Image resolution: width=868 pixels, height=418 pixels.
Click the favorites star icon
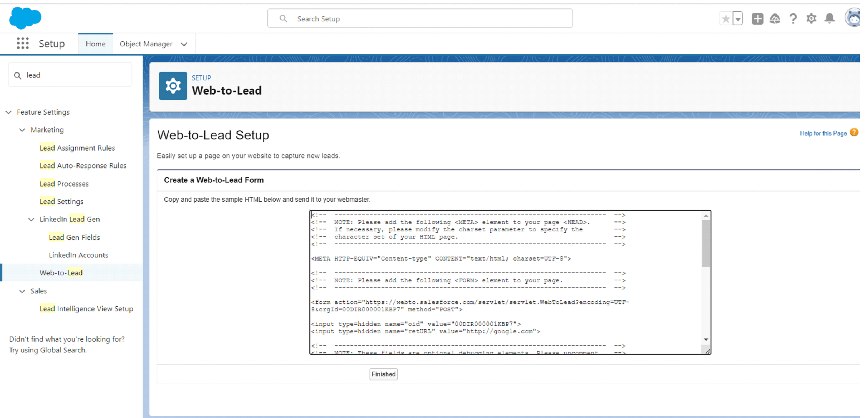[726, 19]
